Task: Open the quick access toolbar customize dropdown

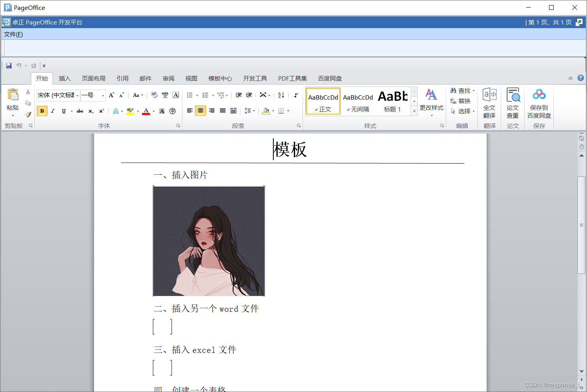Action: pos(44,66)
